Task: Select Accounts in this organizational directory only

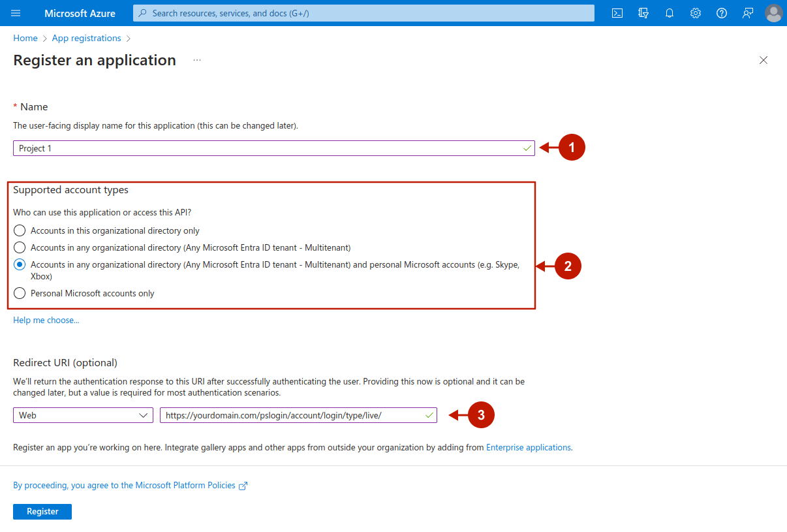Action: click(x=20, y=230)
